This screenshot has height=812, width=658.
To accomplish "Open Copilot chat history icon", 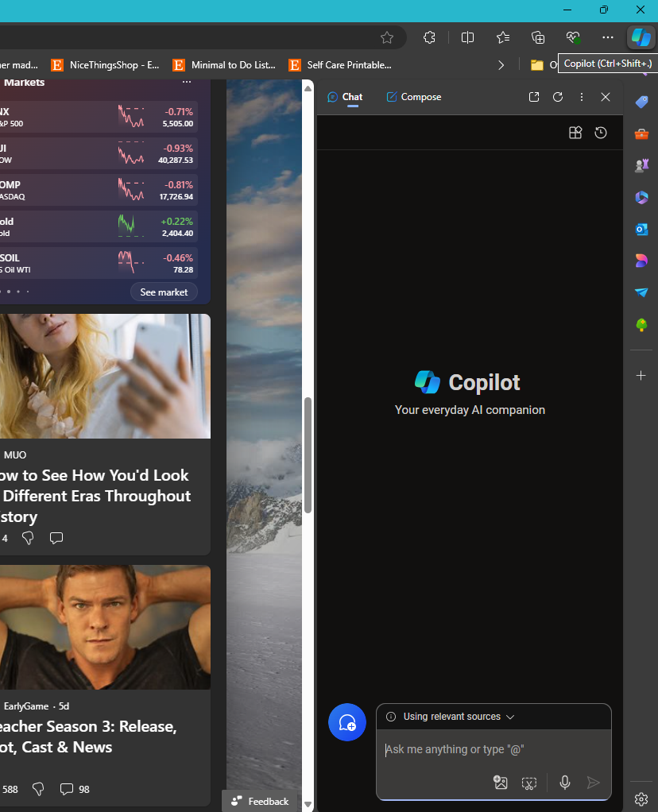I will click(601, 133).
